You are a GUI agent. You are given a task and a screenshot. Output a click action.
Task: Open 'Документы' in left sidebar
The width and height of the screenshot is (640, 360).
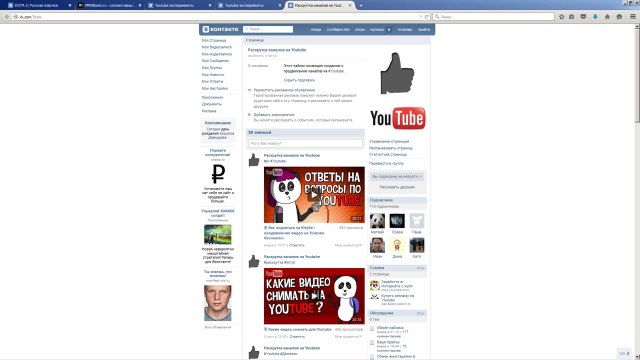tap(212, 104)
